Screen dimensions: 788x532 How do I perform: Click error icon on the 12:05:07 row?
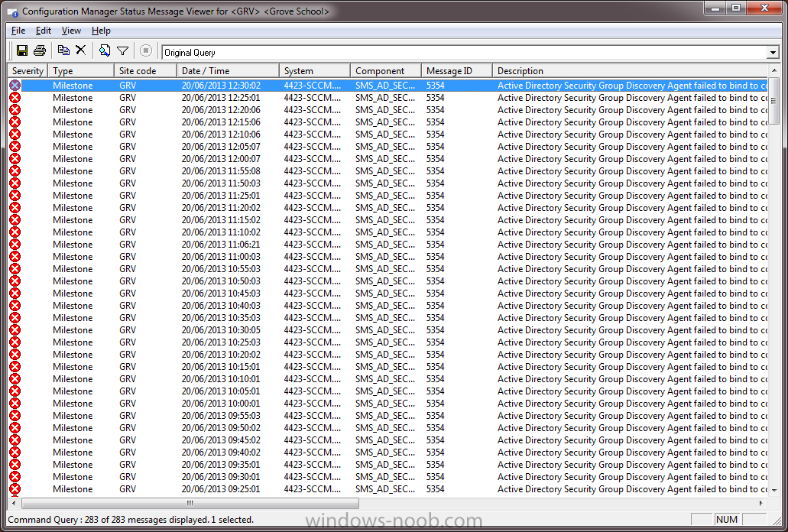[15, 146]
